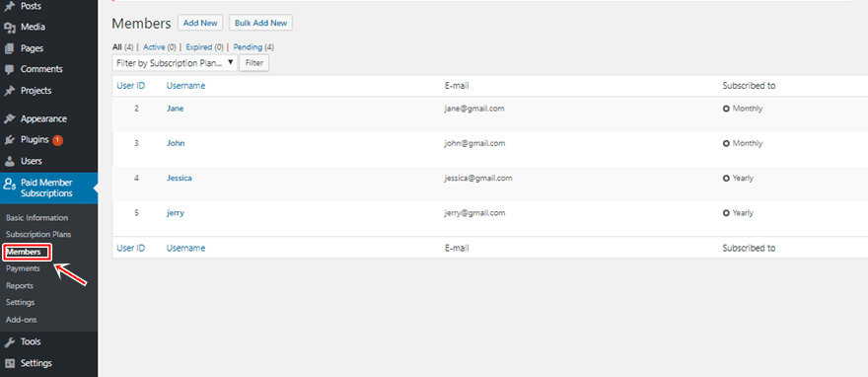
Task: Click the Media icon in sidebar
Action: coord(9,27)
